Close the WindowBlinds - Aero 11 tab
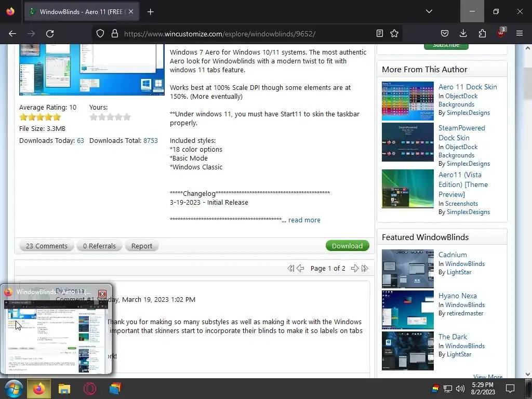 (x=131, y=11)
